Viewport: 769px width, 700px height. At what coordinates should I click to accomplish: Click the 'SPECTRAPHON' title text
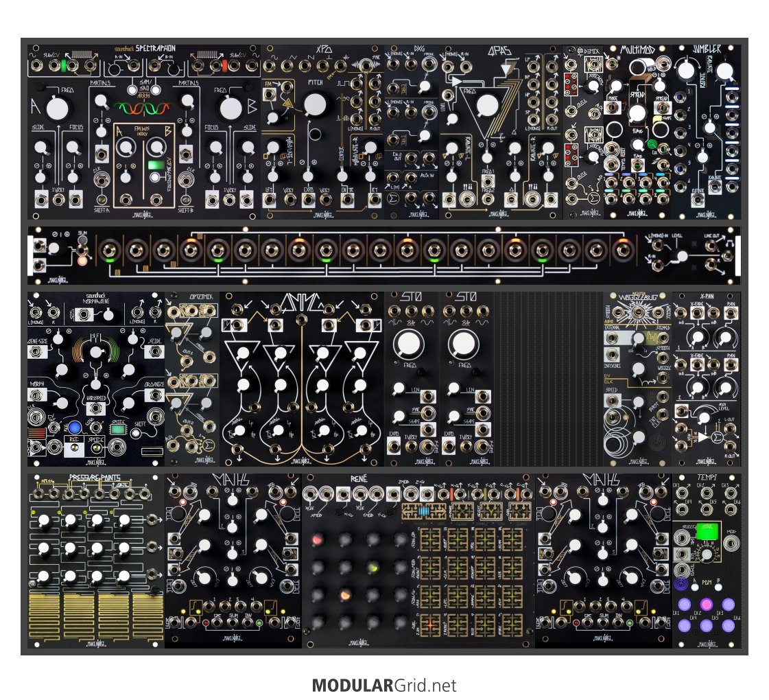[x=155, y=49]
